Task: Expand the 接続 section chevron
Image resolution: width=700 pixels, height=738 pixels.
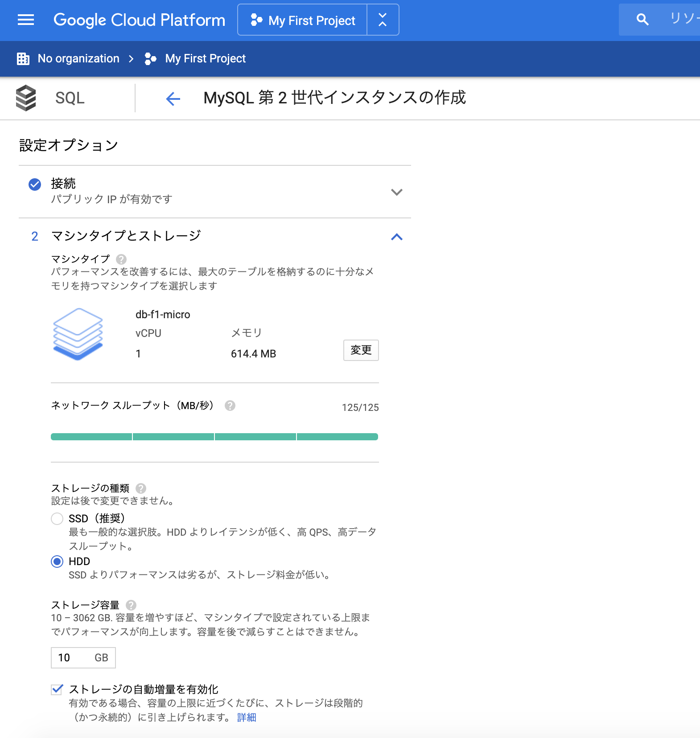Action: click(397, 192)
